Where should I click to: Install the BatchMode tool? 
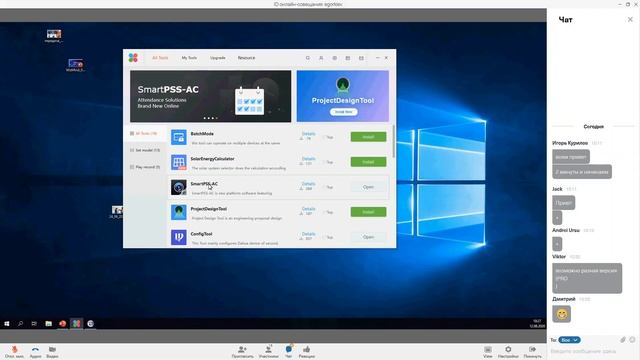368,137
